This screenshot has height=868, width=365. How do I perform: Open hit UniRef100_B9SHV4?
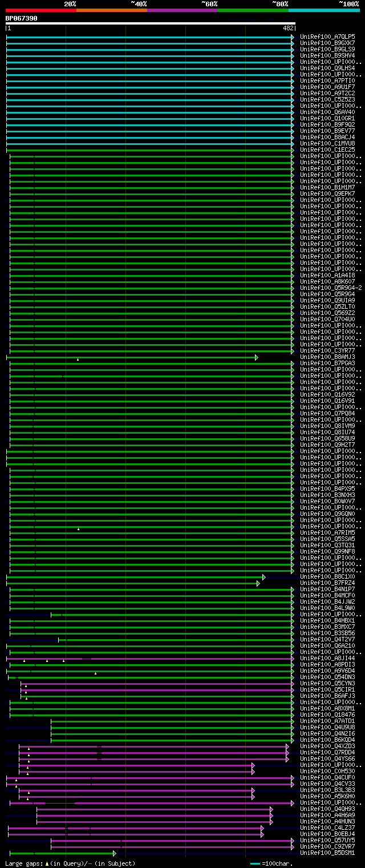(x=327, y=55)
